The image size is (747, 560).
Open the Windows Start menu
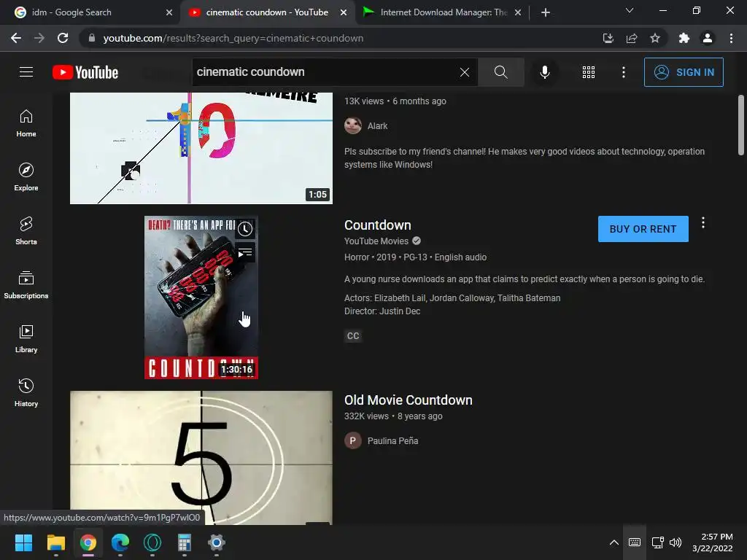[x=23, y=542]
